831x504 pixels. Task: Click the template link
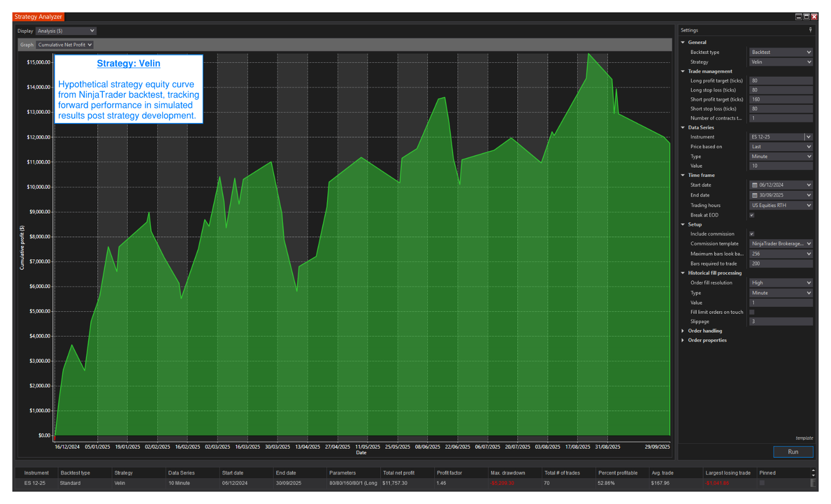(x=804, y=438)
